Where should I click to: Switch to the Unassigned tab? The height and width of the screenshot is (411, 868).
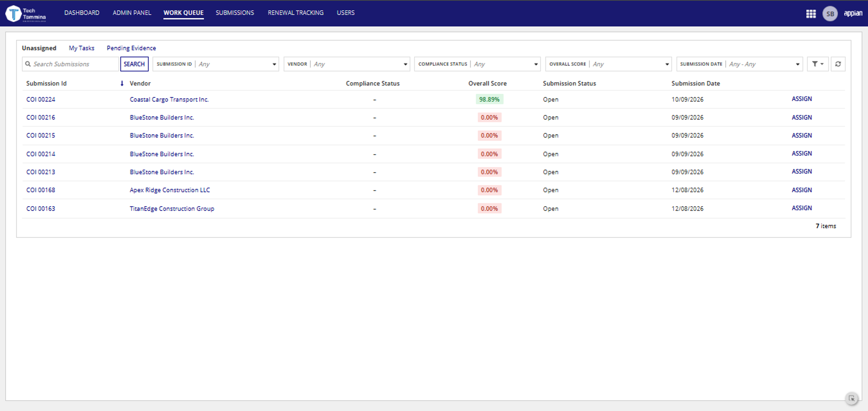point(39,48)
